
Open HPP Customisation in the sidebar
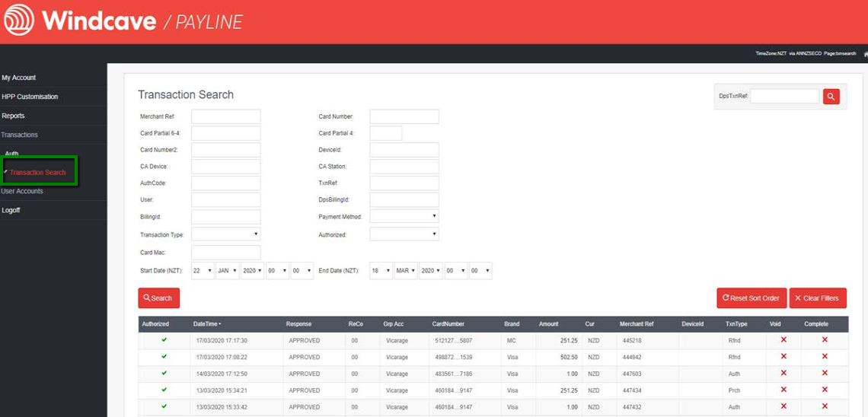30,97
